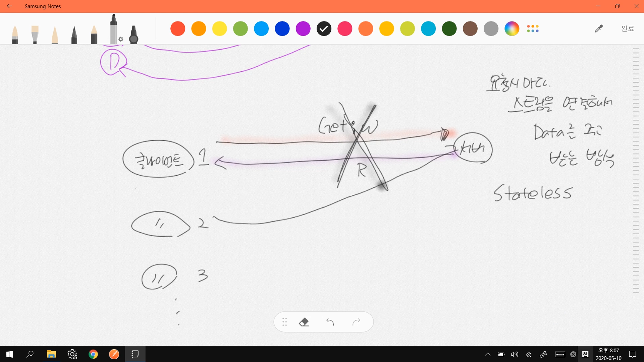
Task: Open Google Chrome from taskbar
Action: 93,354
